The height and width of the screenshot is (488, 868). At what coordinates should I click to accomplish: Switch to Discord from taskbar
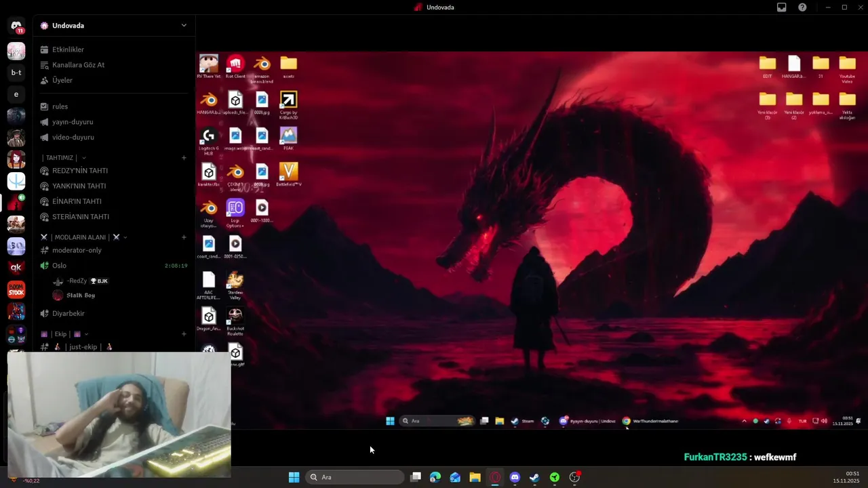[515, 477]
